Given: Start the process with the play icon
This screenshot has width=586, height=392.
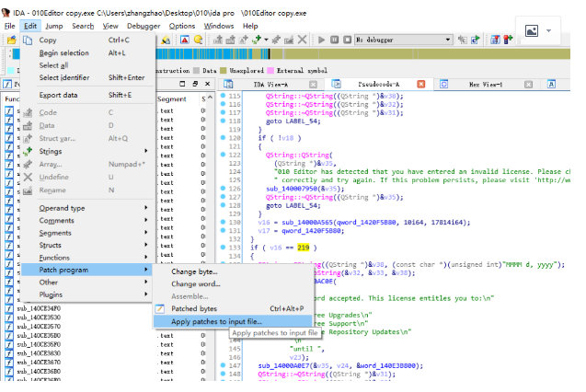Looking at the screenshot, I should (321, 40).
